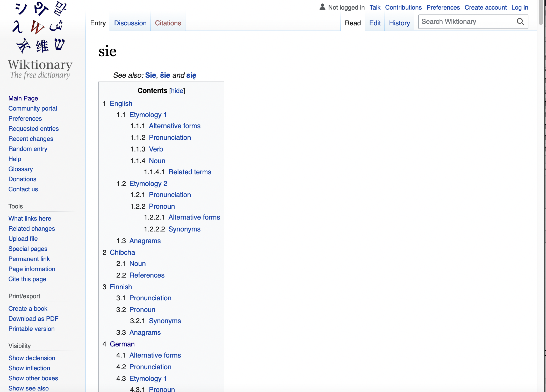The image size is (546, 392).
Task: Download the page as PDF
Action: (33, 318)
